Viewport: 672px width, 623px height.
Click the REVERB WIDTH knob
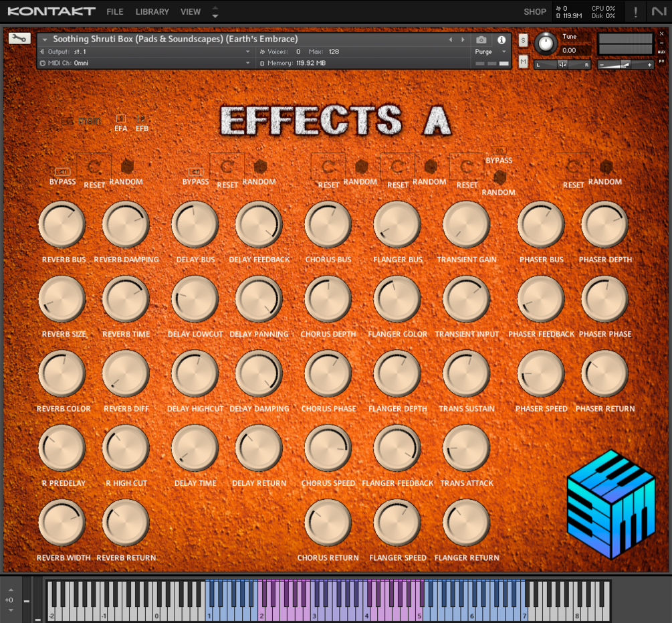pos(62,523)
